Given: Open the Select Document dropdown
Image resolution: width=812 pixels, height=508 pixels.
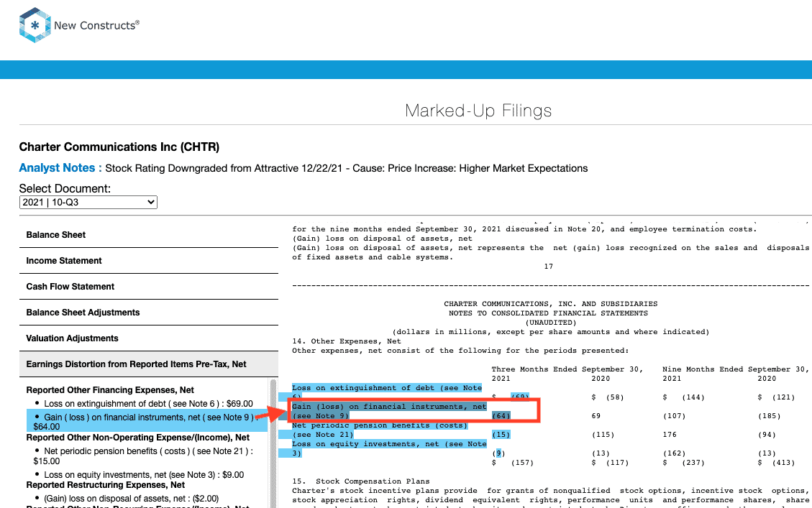Looking at the screenshot, I should tap(88, 203).
